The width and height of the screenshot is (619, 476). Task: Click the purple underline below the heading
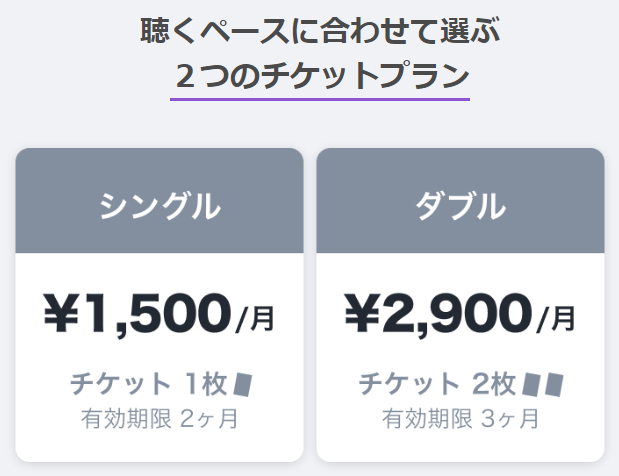pyautogui.click(x=320, y=99)
